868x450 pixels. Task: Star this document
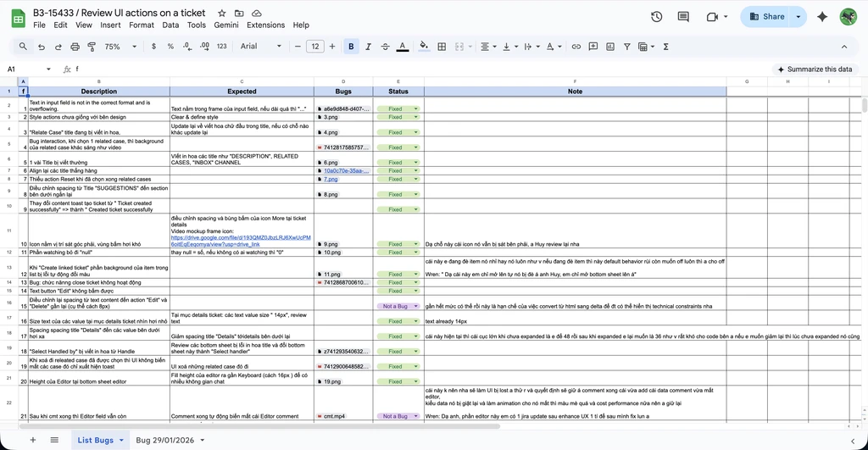coord(221,13)
